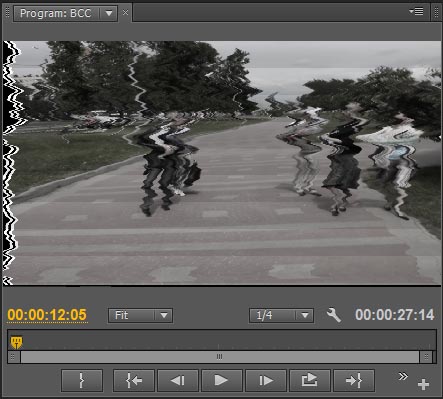The height and width of the screenshot is (399, 443).
Task: Step forward one frame
Action: click(x=266, y=380)
